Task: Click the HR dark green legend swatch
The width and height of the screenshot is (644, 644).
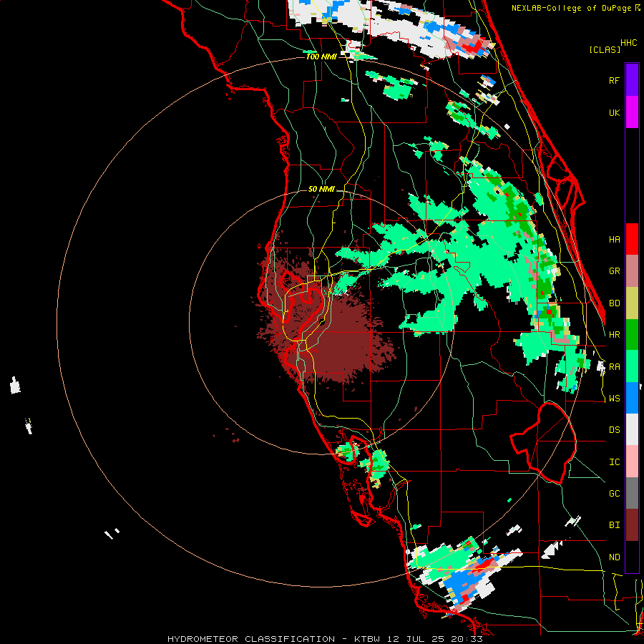Action: pyautogui.click(x=632, y=335)
